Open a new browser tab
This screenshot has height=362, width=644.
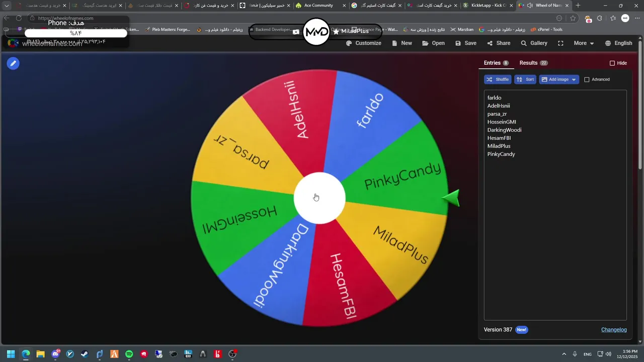(x=578, y=6)
